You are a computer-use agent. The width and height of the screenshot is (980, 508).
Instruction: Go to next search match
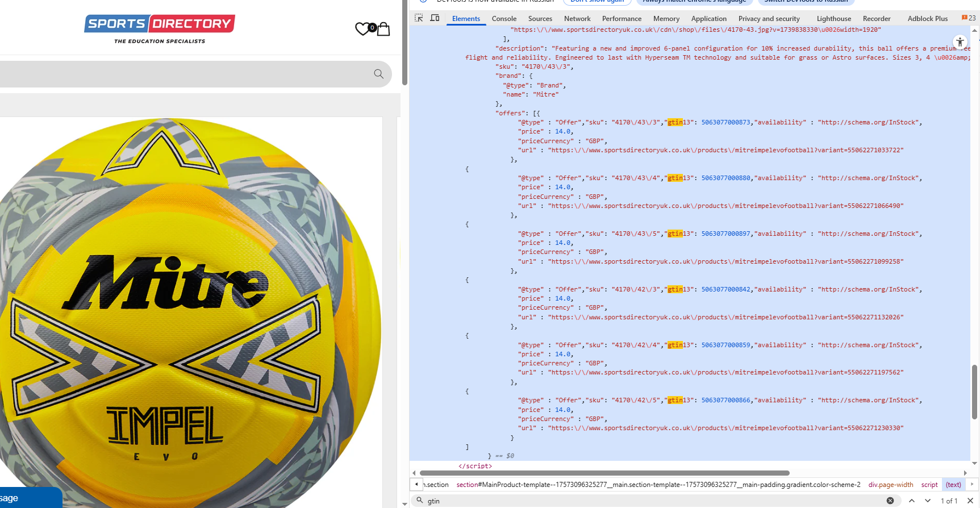(928, 501)
